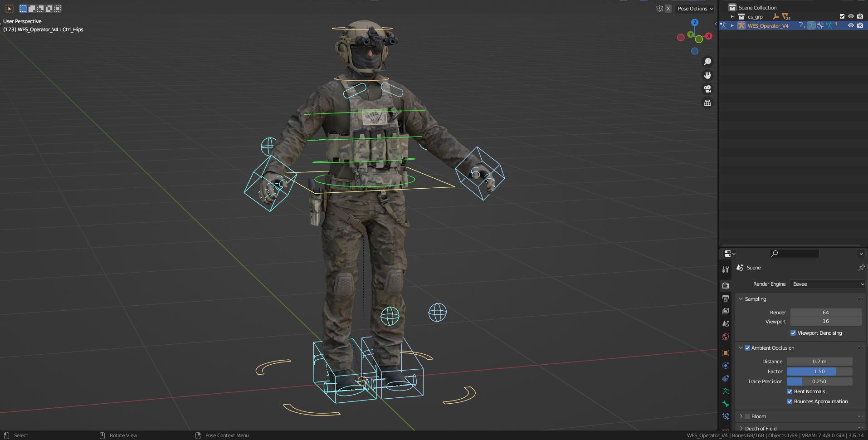Uncheck cs_grp exclude-from-view-layer checkbox
The height and width of the screenshot is (440, 868).
point(842,17)
